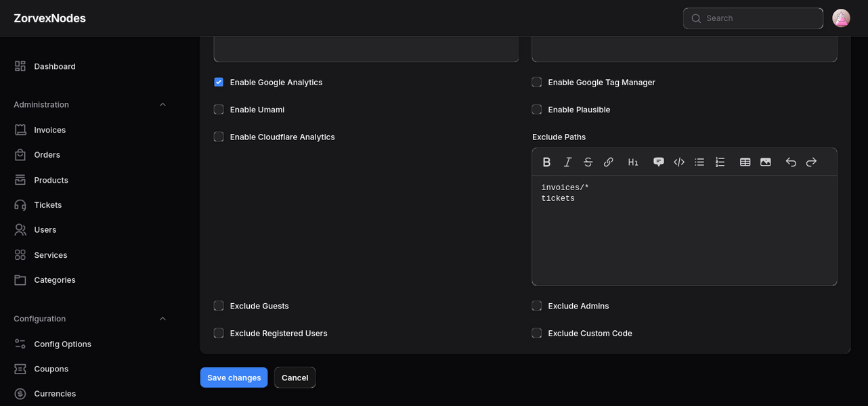Navigate to Products

pyautogui.click(x=51, y=180)
